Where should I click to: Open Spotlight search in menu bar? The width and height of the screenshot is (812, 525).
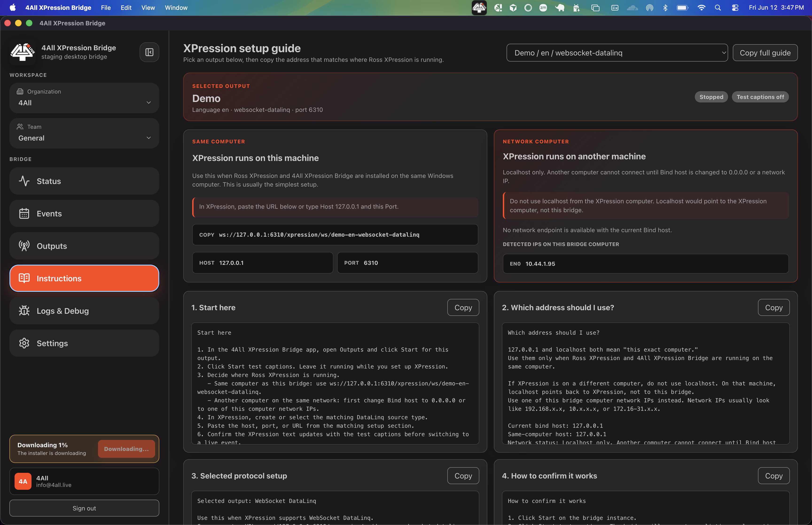click(718, 8)
